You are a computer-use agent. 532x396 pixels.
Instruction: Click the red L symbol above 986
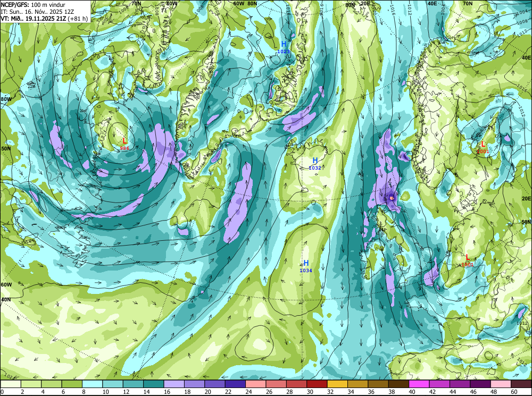pos(124,141)
